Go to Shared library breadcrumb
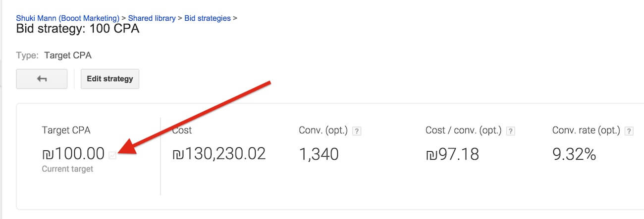This screenshot has height=219, width=644. coord(152,18)
